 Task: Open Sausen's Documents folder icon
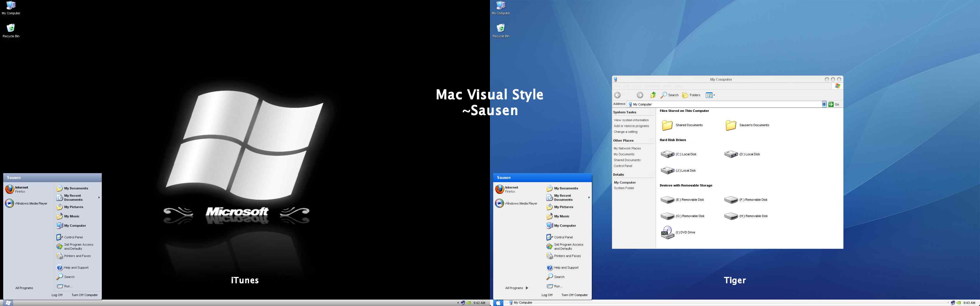(731, 125)
